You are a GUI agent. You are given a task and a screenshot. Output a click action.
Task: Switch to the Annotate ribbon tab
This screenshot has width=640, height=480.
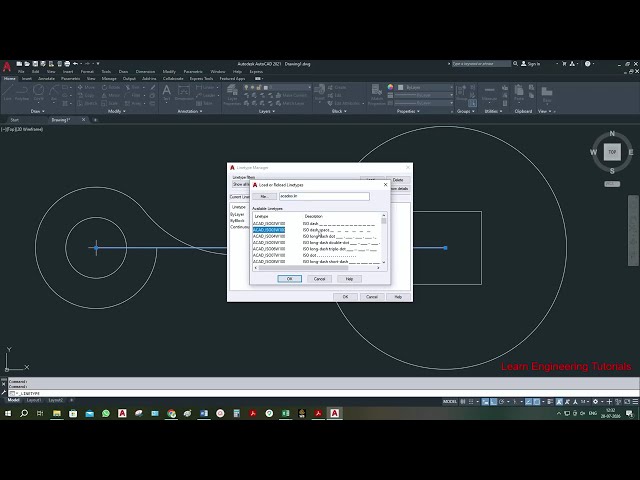[46, 78]
